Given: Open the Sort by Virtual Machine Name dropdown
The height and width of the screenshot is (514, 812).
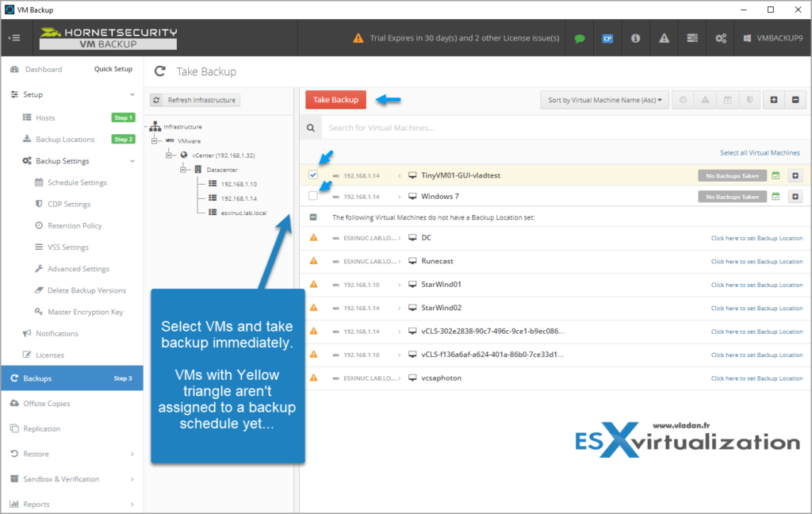Looking at the screenshot, I should click(x=604, y=100).
